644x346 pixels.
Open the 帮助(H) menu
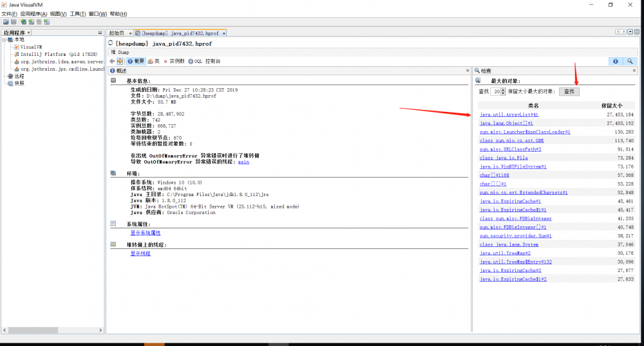[118, 14]
